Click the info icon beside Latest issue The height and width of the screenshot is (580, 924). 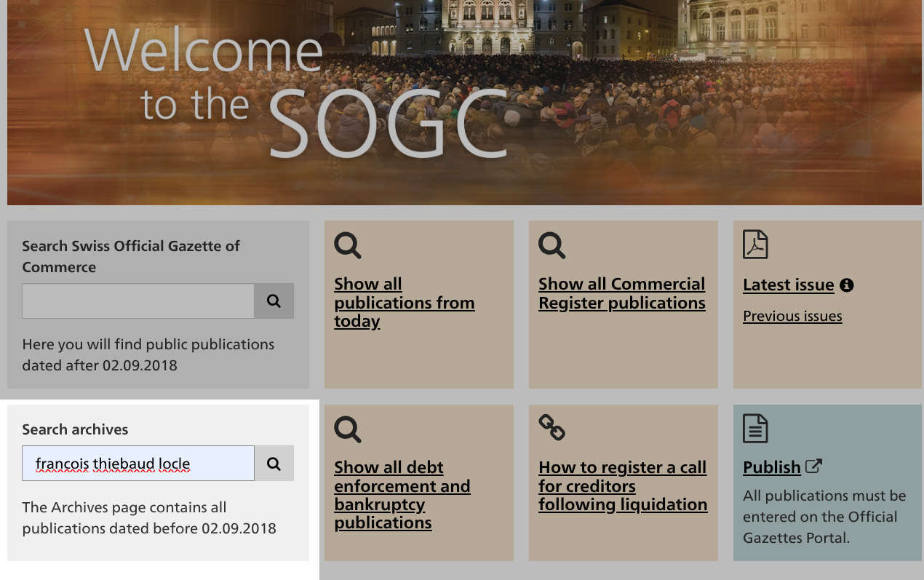point(846,285)
